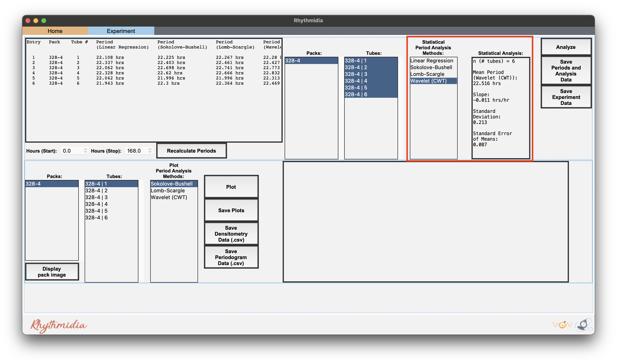Select Sokolove-Bushell in plot methods list

point(174,184)
